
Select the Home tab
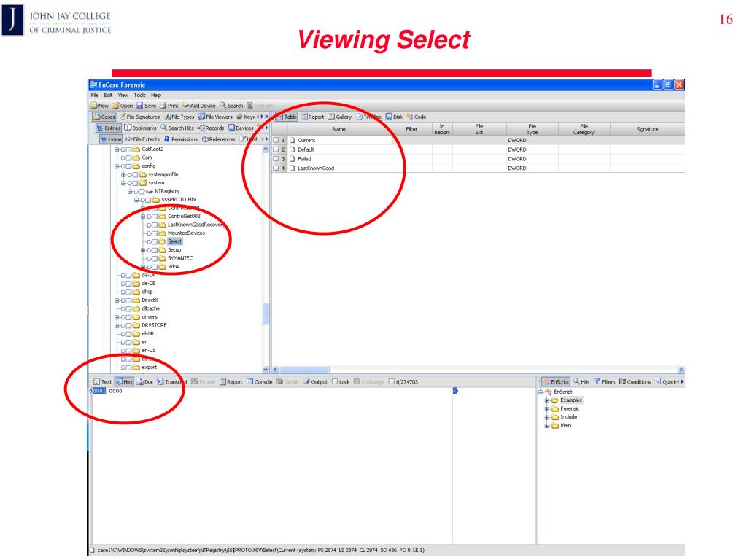point(111,139)
